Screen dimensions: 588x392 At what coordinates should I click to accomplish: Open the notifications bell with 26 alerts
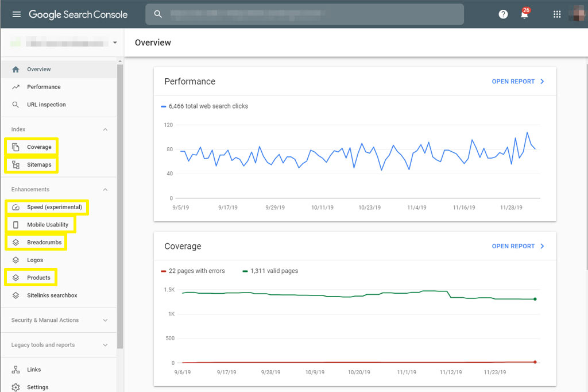coord(525,14)
